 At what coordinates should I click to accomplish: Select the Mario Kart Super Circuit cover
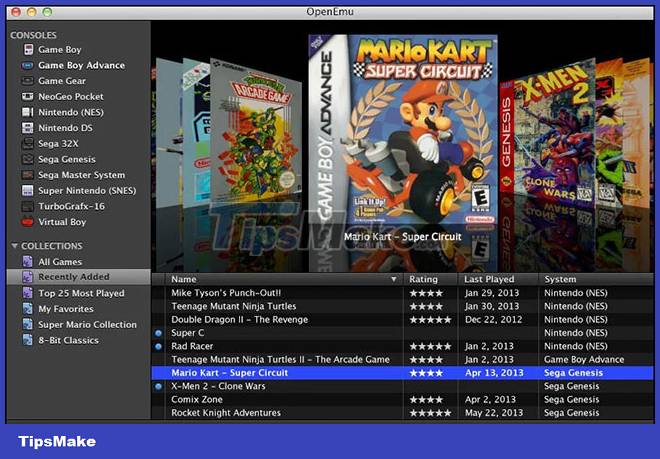point(403,131)
